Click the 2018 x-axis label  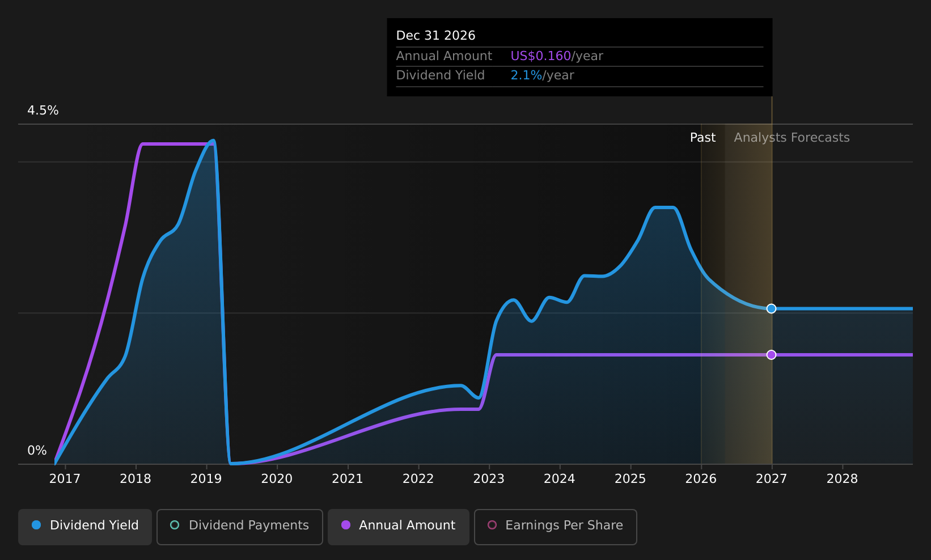tap(136, 479)
